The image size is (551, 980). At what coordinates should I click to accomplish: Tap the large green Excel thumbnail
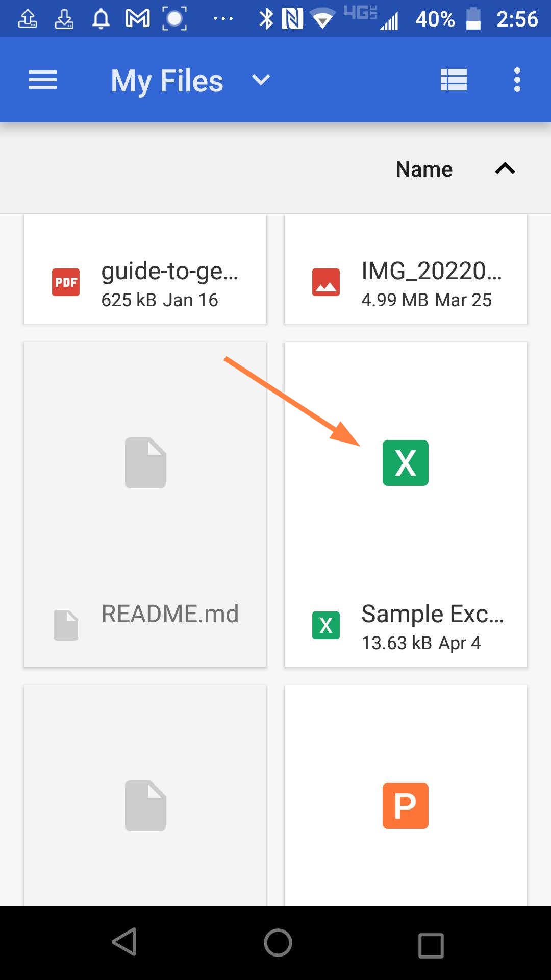pos(406,463)
